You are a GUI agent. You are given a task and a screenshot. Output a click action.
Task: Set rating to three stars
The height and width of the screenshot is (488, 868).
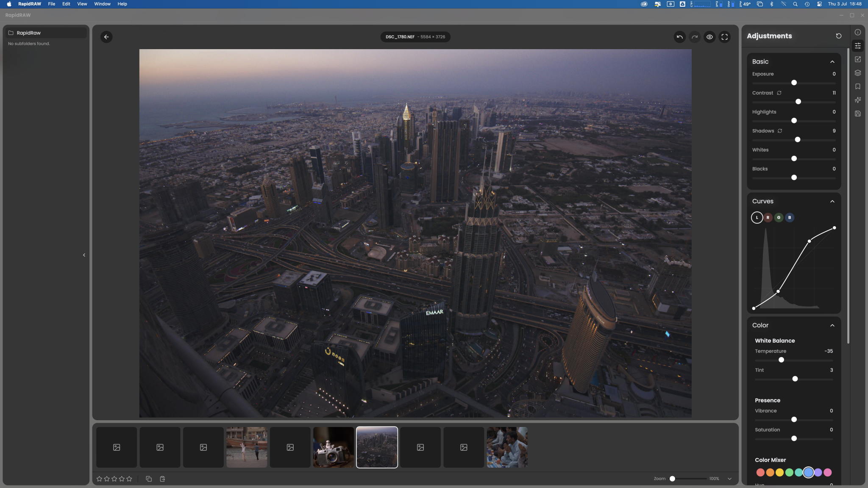click(114, 479)
